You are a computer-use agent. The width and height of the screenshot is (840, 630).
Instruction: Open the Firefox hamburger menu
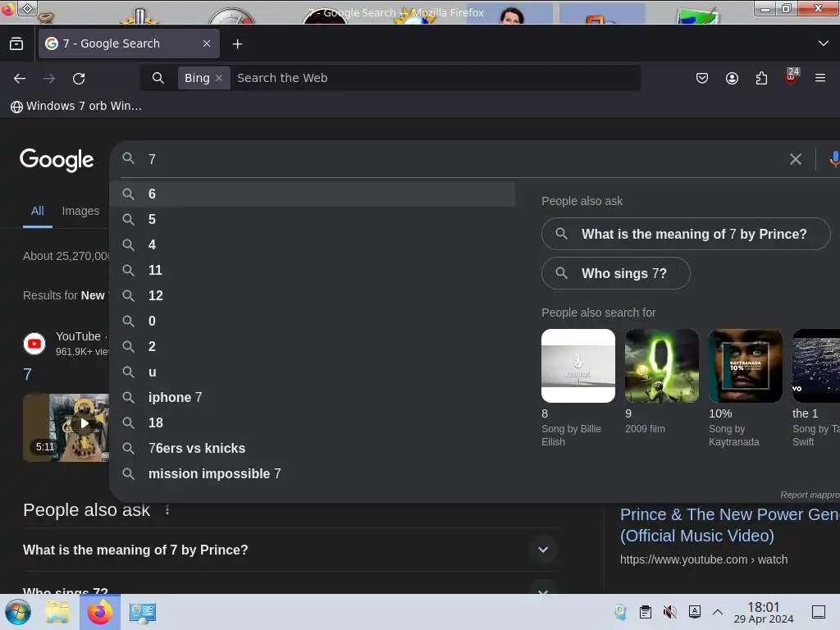820,78
